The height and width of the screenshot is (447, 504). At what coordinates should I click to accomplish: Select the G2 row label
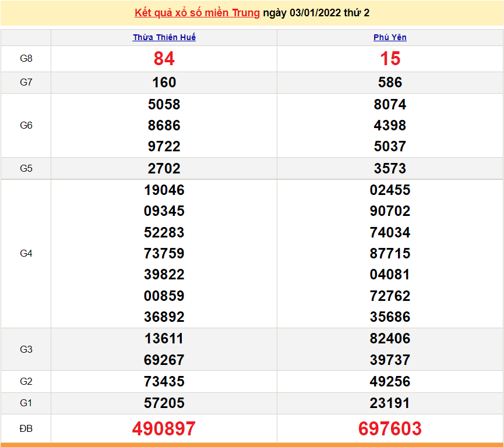(26, 382)
